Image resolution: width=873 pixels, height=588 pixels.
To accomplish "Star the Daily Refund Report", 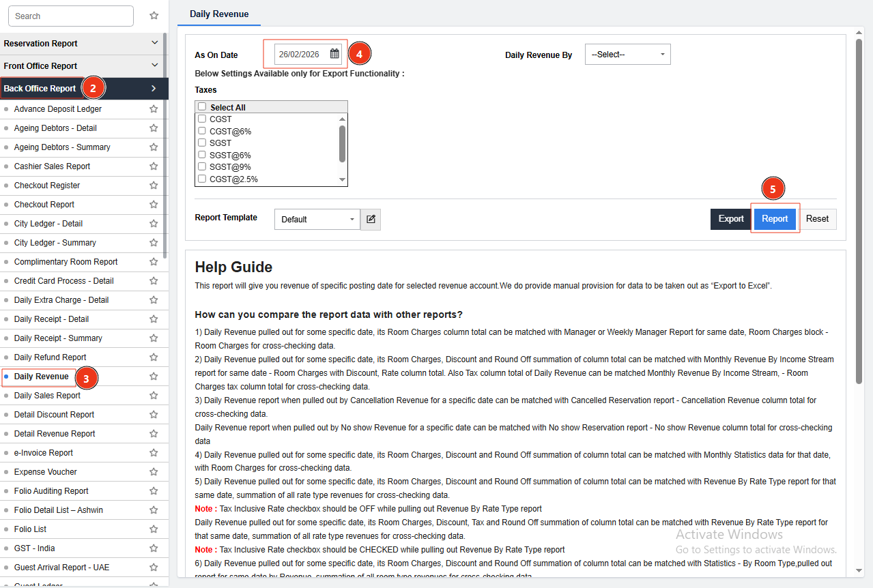I will (154, 357).
